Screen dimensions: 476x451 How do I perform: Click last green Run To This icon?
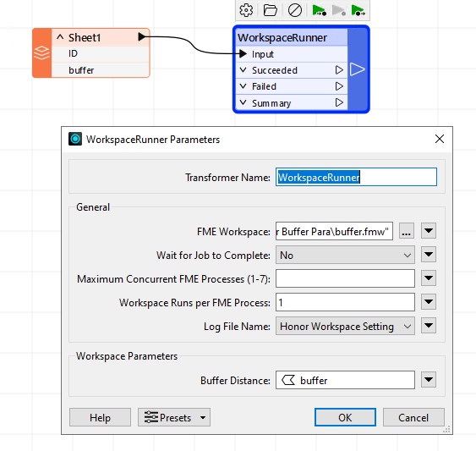click(x=358, y=10)
